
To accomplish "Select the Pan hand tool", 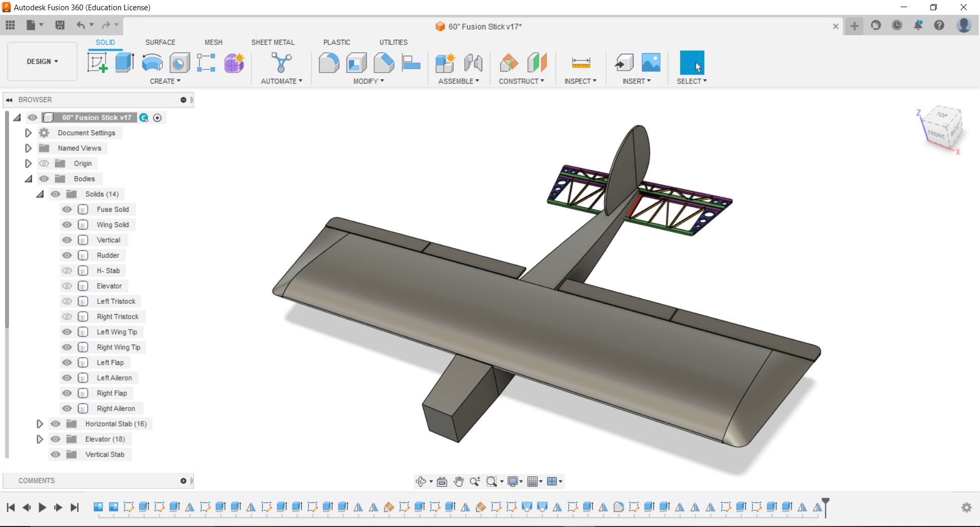I will tap(458, 482).
